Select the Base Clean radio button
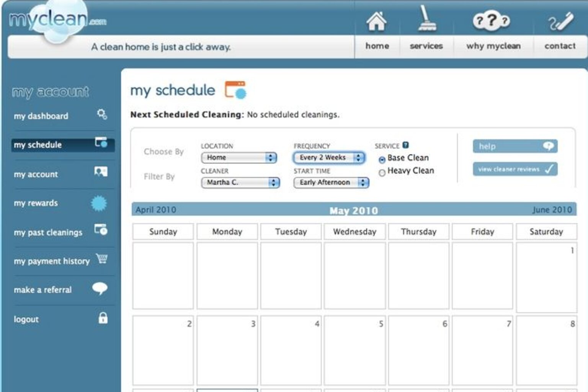Image resolution: width=588 pixels, height=392 pixels. 382,160
